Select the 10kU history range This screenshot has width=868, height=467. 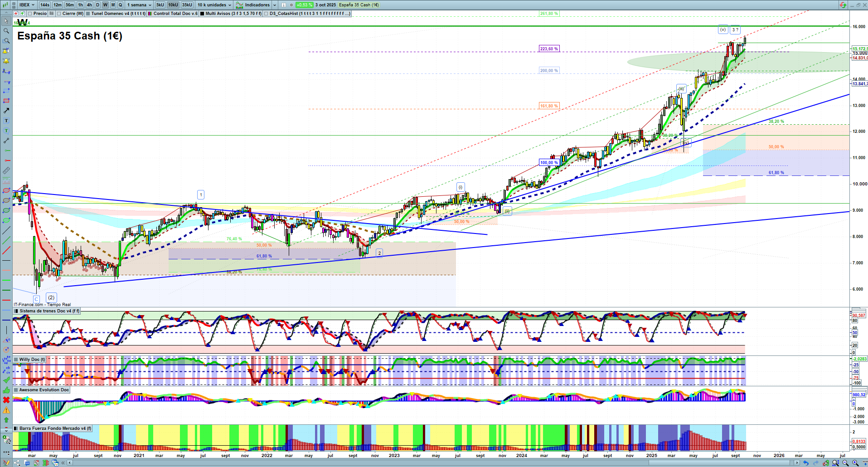coord(173,5)
